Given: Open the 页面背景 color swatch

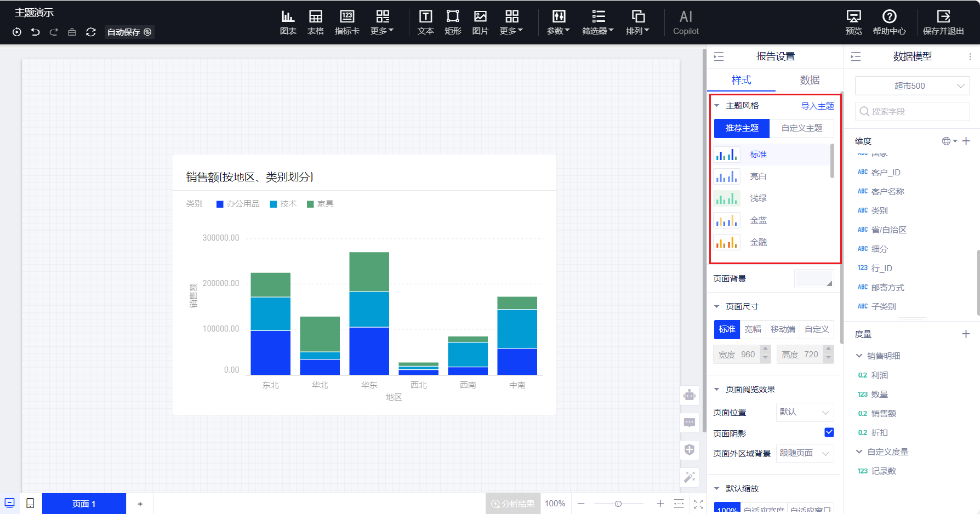Looking at the screenshot, I should point(814,279).
